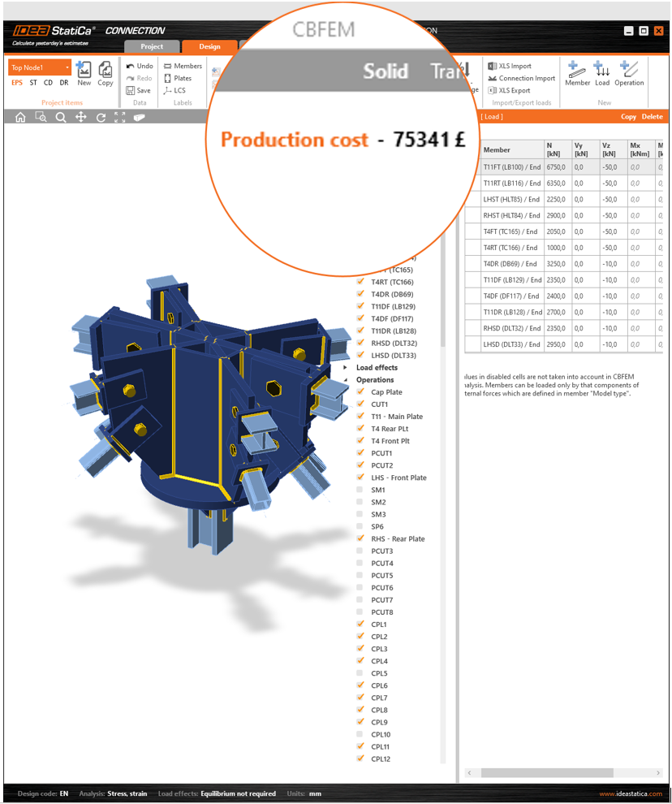Select the CPL12 operation
This screenshot has width=672, height=804.
click(x=381, y=759)
